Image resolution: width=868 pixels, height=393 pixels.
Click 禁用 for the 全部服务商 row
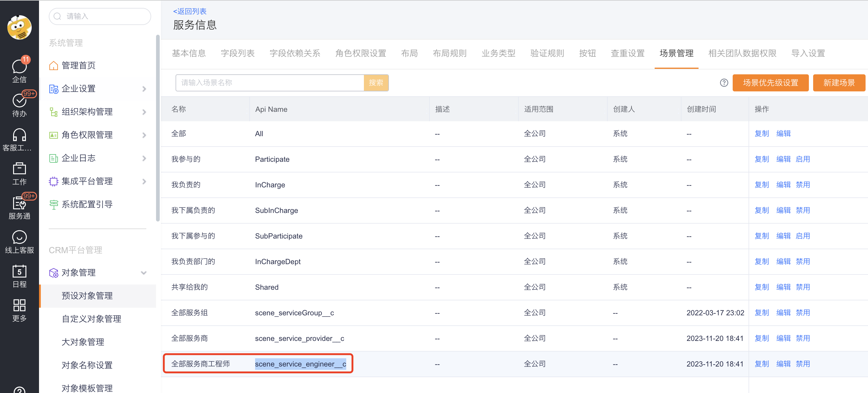pyautogui.click(x=803, y=338)
